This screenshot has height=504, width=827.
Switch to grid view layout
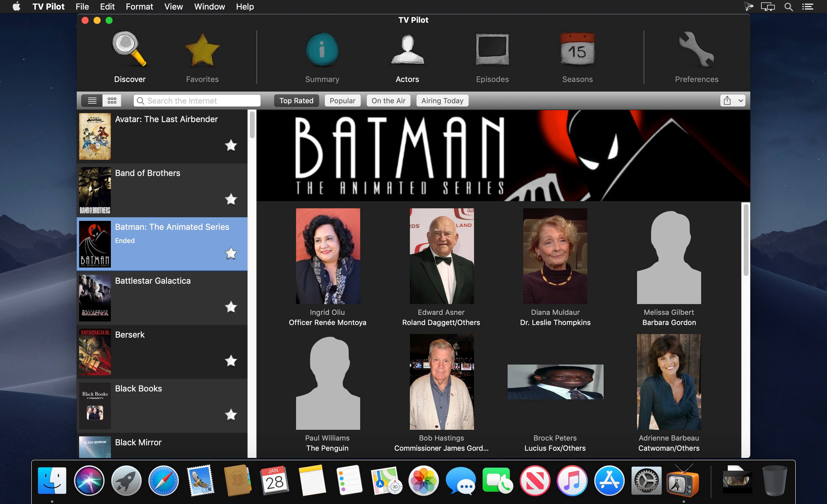[x=112, y=101]
